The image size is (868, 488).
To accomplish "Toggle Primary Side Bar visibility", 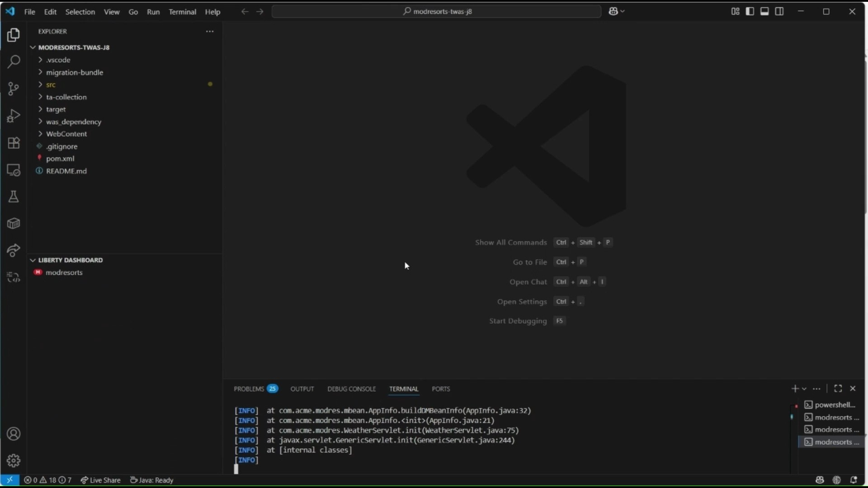I will pos(750,11).
